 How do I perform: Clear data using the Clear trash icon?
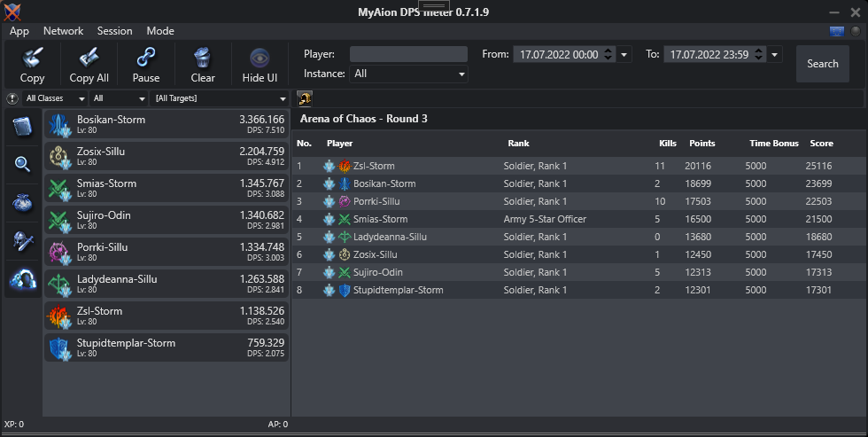point(203,58)
